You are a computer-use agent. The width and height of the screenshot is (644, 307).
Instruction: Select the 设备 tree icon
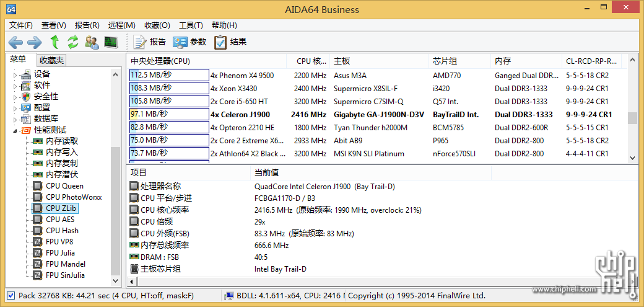26,74
